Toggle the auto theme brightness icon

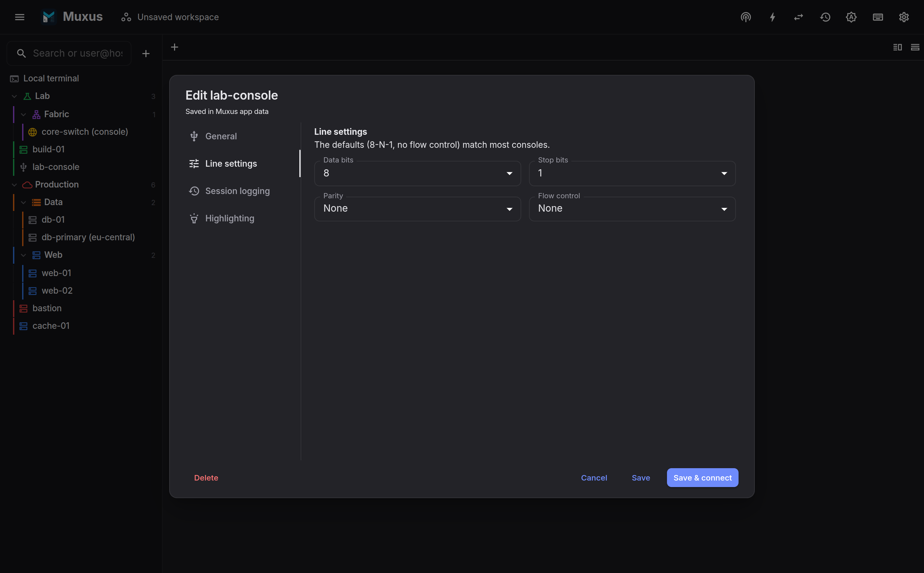coord(851,17)
